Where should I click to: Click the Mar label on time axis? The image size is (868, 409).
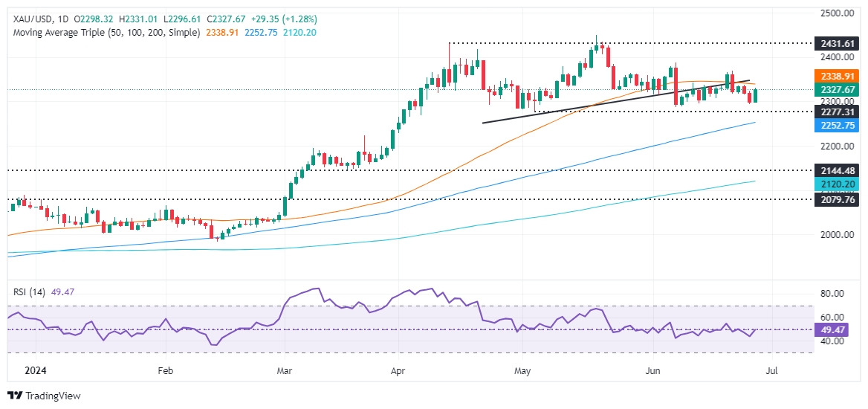pyautogui.click(x=284, y=369)
